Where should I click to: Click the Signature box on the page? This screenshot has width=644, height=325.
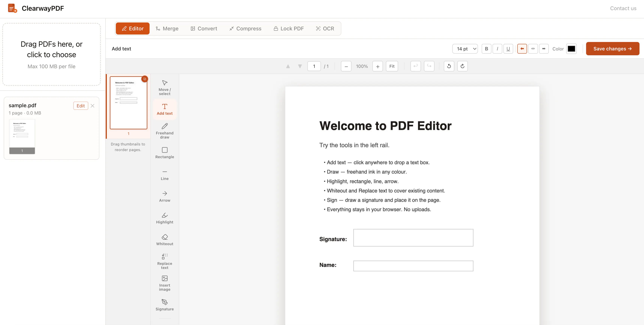[413, 238]
